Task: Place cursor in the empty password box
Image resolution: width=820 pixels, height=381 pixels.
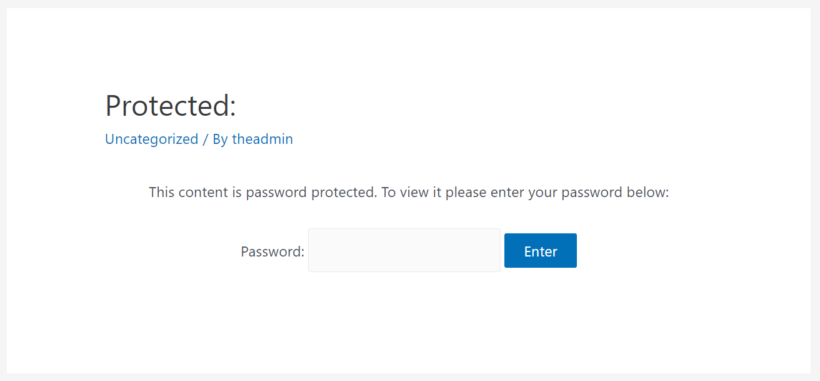Action: pos(404,250)
